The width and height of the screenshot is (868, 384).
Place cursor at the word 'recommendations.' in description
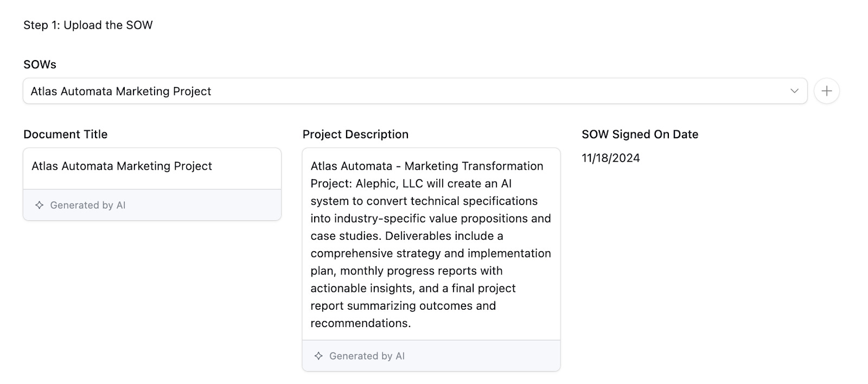click(x=360, y=323)
